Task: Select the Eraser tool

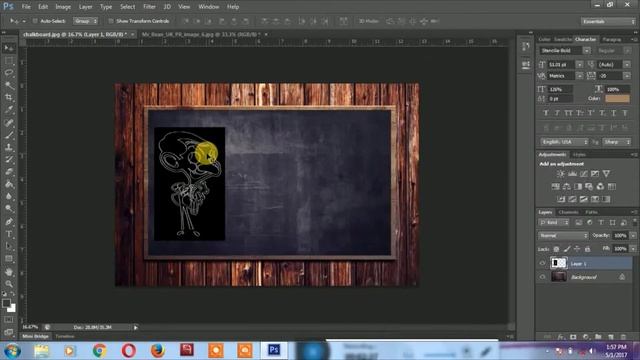Action: tap(9, 172)
